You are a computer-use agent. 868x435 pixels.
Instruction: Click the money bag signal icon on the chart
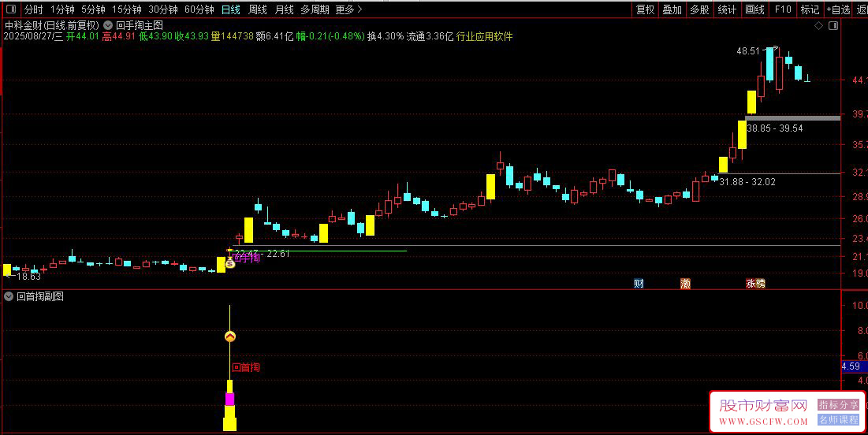(230, 263)
